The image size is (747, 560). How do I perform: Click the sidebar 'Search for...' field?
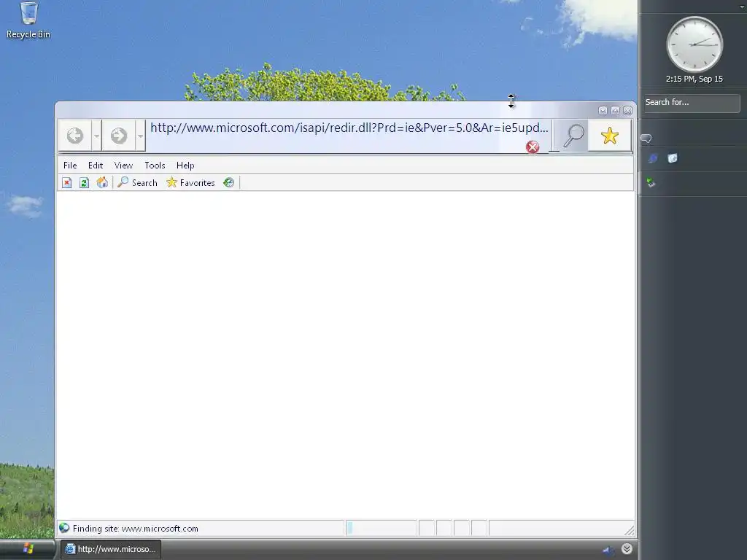point(692,103)
